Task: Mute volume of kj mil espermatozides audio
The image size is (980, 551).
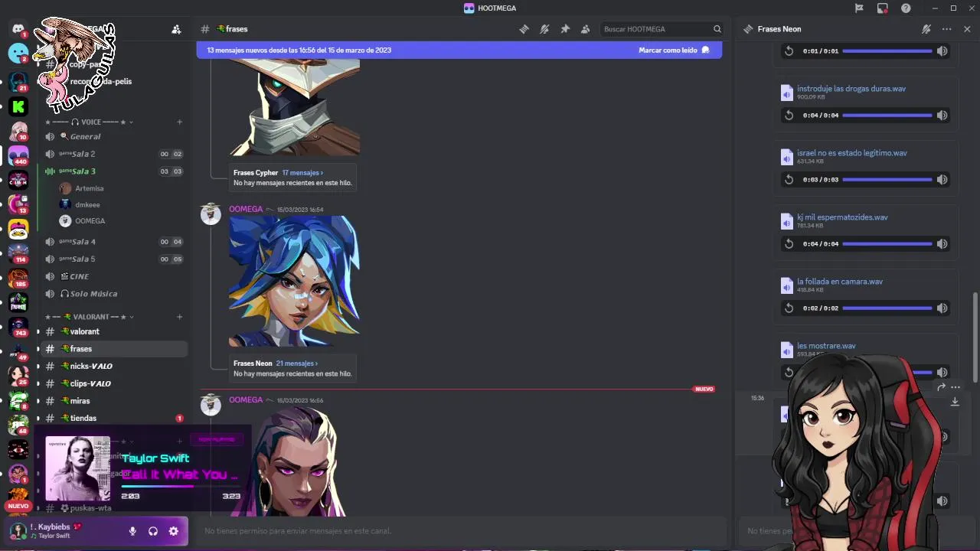Action: pyautogui.click(x=942, y=244)
